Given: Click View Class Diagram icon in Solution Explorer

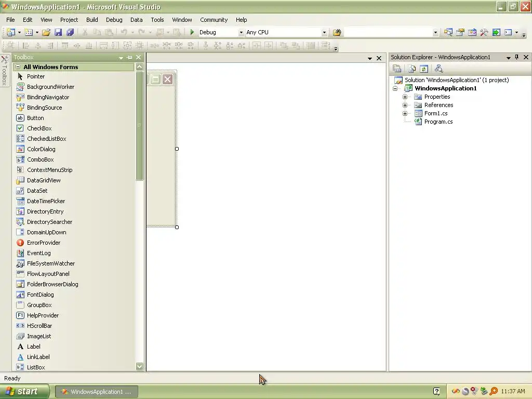Looking at the screenshot, I should (x=438, y=69).
